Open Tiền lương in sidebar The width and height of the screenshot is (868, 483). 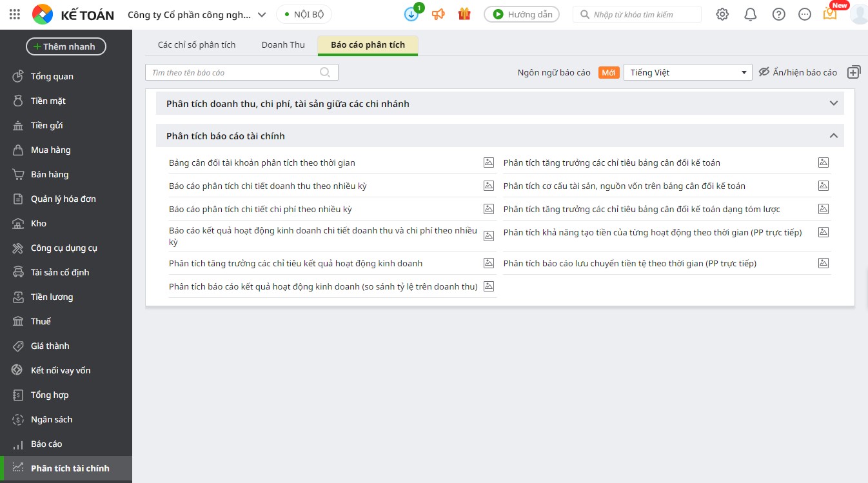pos(66,297)
